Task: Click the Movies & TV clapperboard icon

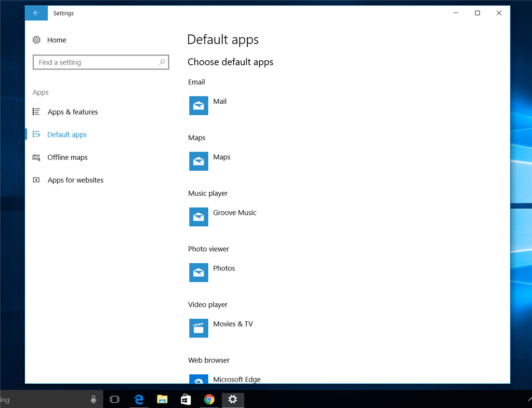Action: pyautogui.click(x=198, y=328)
